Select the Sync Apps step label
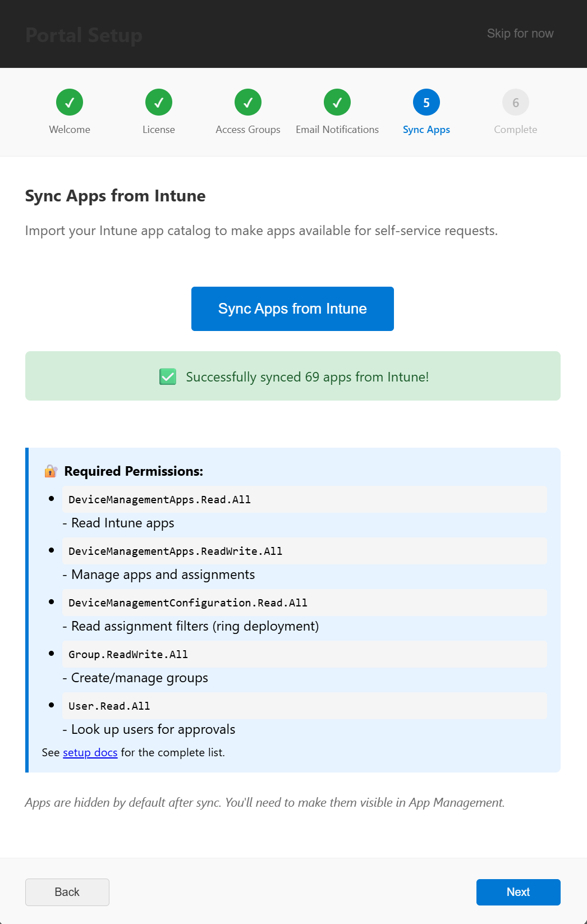The height and width of the screenshot is (924, 587). [427, 130]
